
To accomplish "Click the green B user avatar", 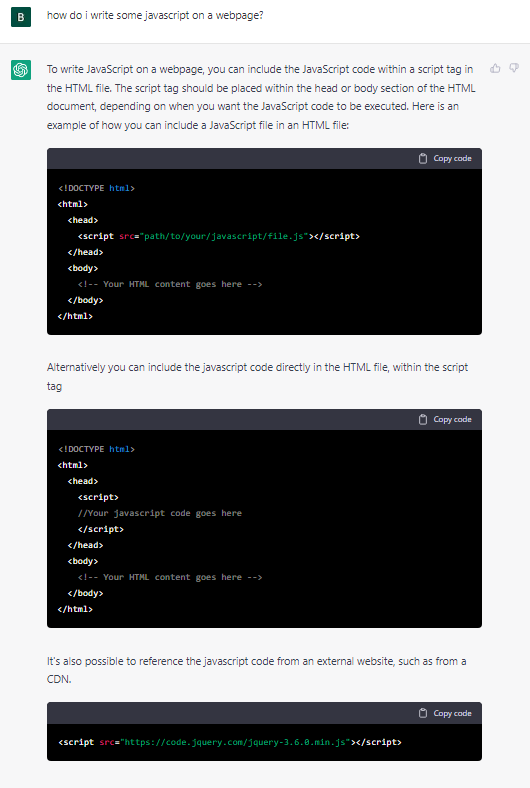I will [x=21, y=17].
